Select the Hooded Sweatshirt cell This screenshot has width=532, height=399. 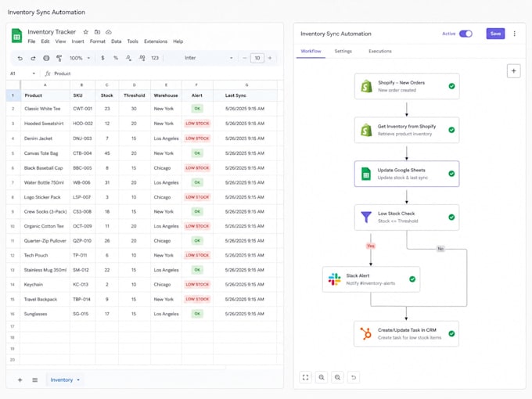[x=45, y=124]
